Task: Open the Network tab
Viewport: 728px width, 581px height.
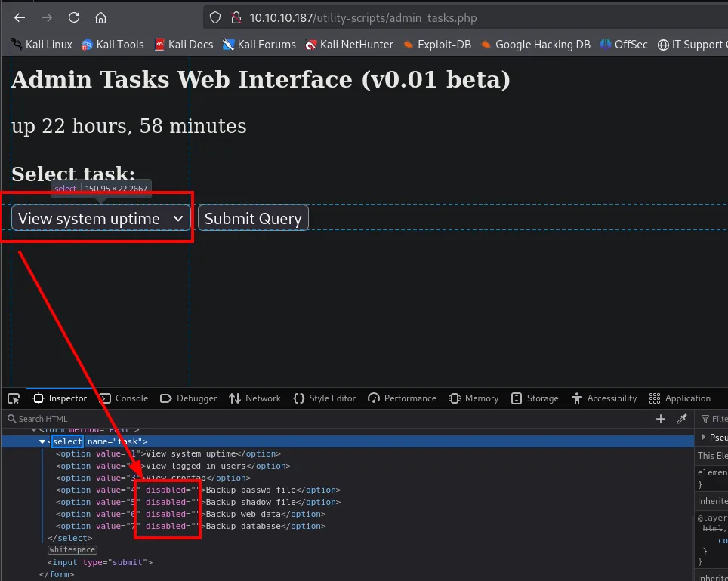Action: point(255,398)
